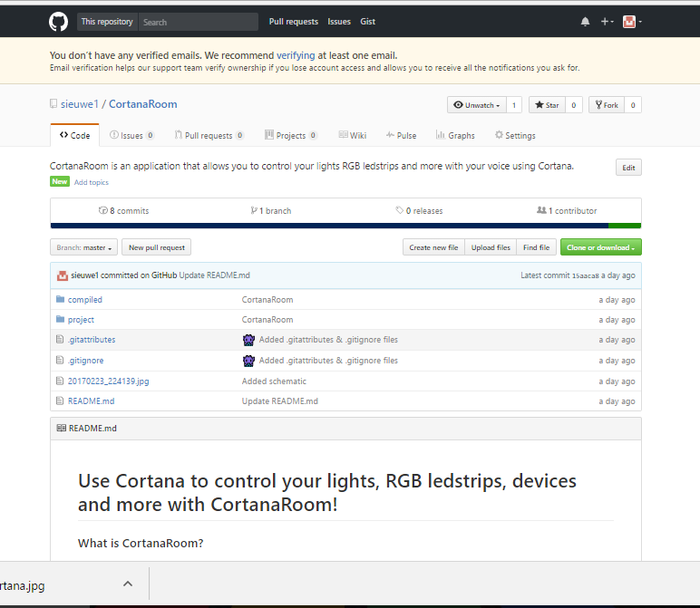
Task: Open the fork count badge
Action: click(633, 105)
